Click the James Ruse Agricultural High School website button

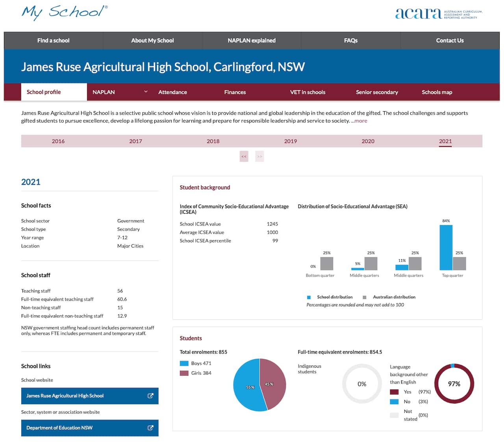65,396
